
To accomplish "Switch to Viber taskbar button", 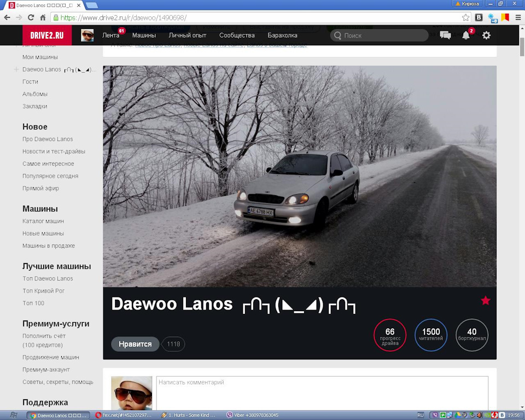I will pos(254,415).
